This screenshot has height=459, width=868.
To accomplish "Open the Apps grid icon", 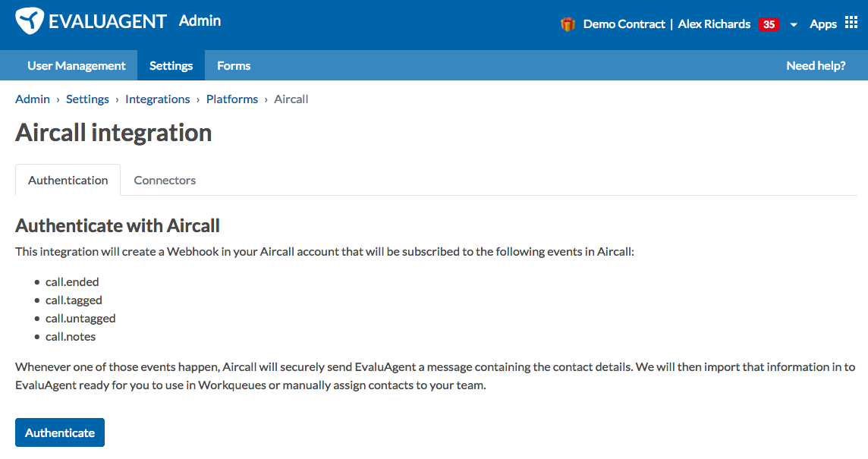I will 851,23.
